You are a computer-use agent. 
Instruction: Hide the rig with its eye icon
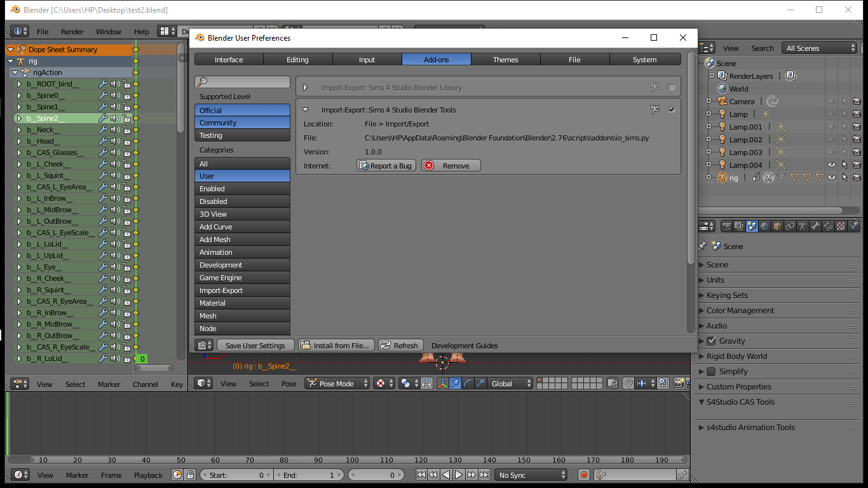(832, 178)
